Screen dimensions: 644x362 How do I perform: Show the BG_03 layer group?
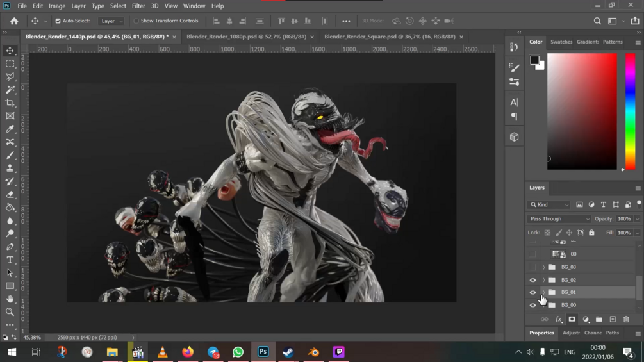(533, 267)
